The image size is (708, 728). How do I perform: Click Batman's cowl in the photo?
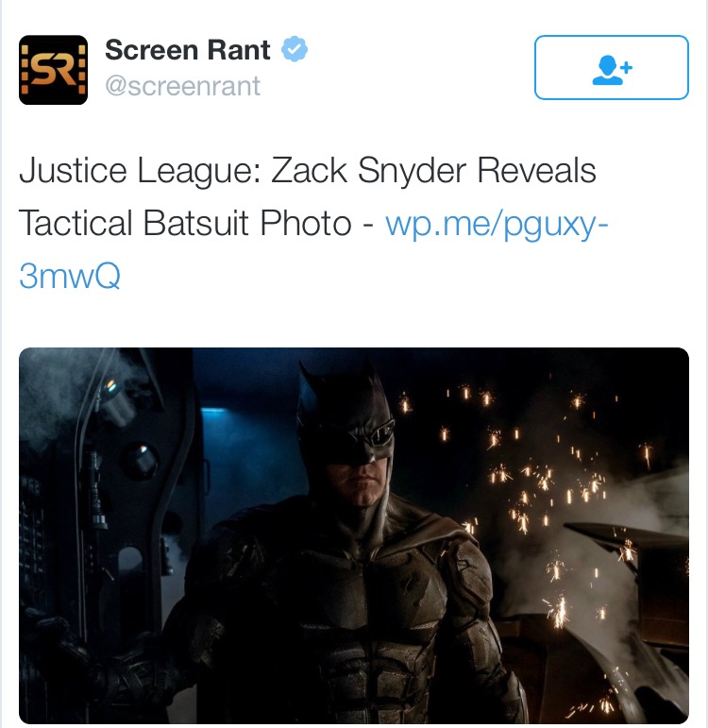click(346, 418)
